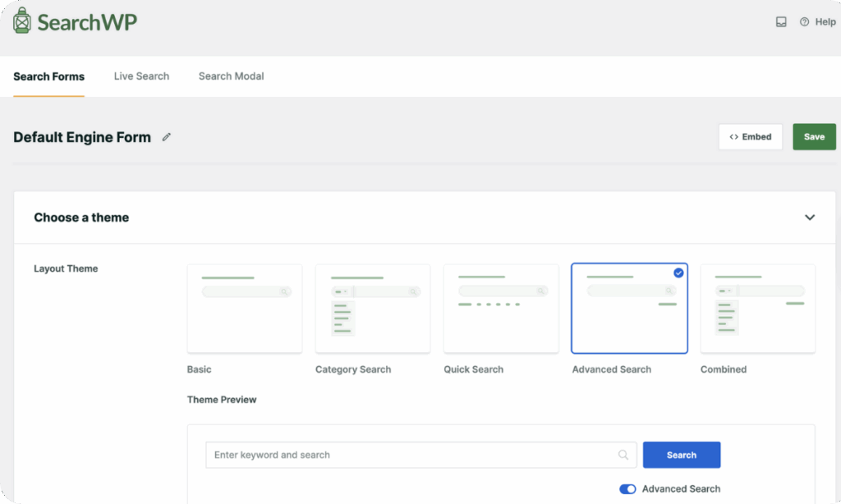Toggle the Advanced Search switch
Image resolution: width=841 pixels, height=504 pixels.
click(x=627, y=489)
